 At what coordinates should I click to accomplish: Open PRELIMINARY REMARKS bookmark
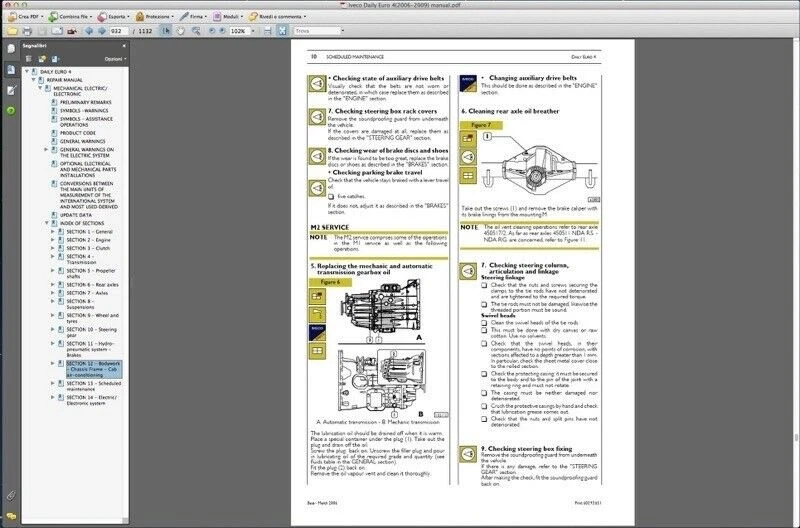point(85,102)
